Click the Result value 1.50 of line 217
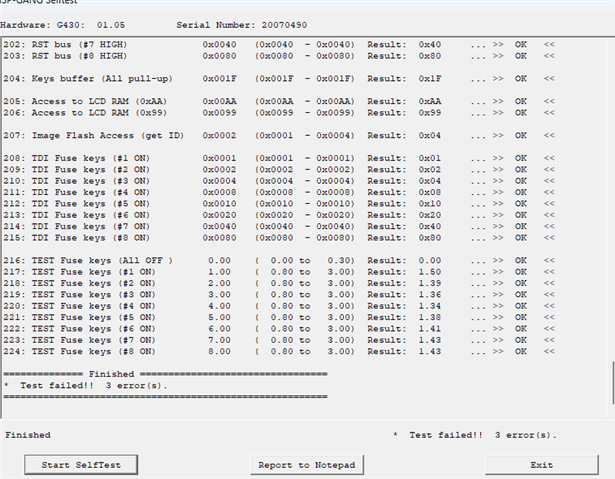This screenshot has height=479, width=615. tap(429, 272)
